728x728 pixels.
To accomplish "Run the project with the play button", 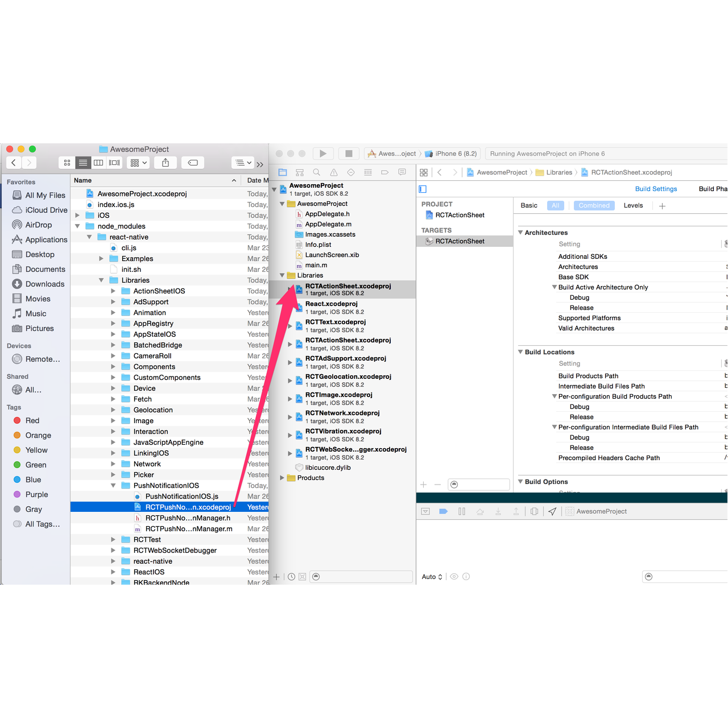I will pyautogui.click(x=322, y=153).
